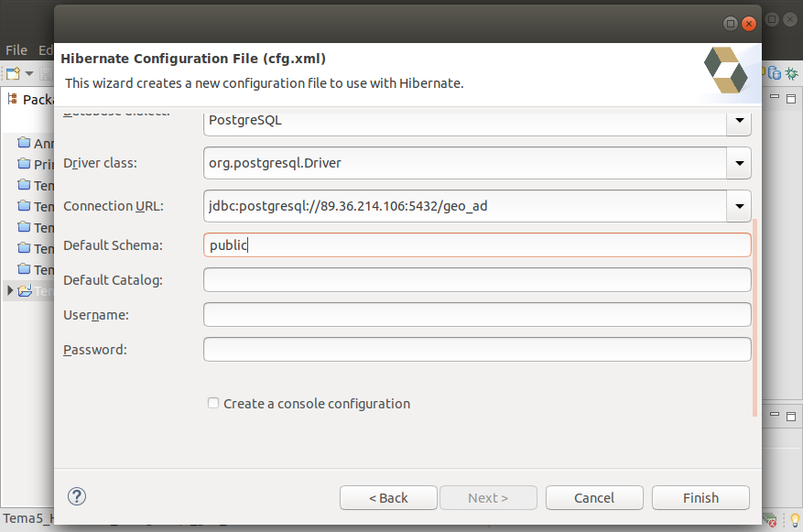This screenshot has width=803, height=532.
Task: Click the Driver class text box
Action: 465,163
